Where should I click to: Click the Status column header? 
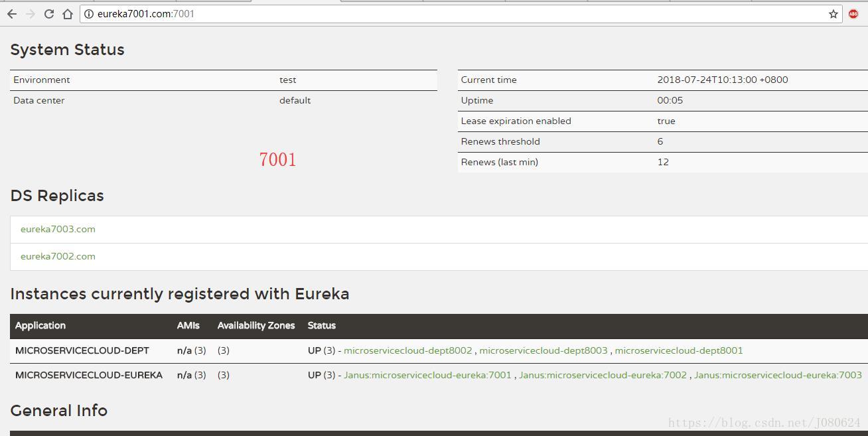click(322, 326)
